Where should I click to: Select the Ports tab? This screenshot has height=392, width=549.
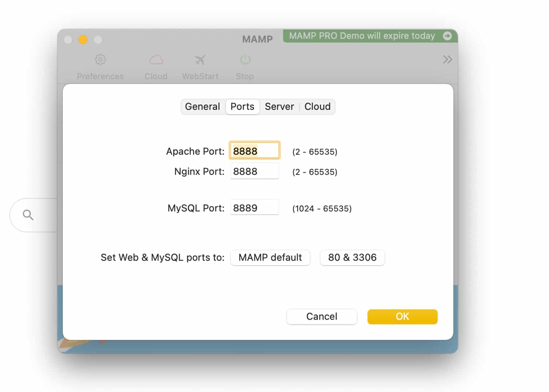tap(242, 107)
